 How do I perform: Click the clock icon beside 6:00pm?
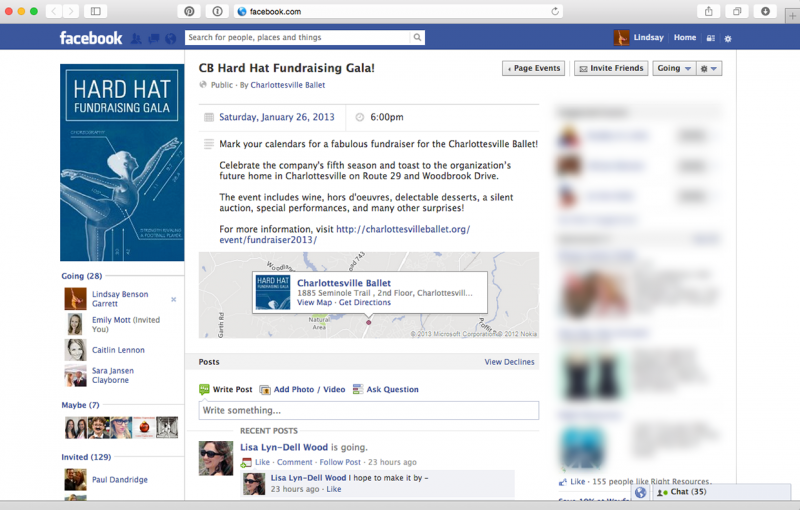(360, 117)
